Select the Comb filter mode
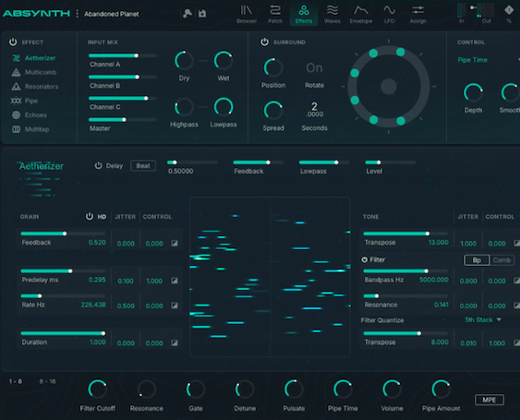 502,260
